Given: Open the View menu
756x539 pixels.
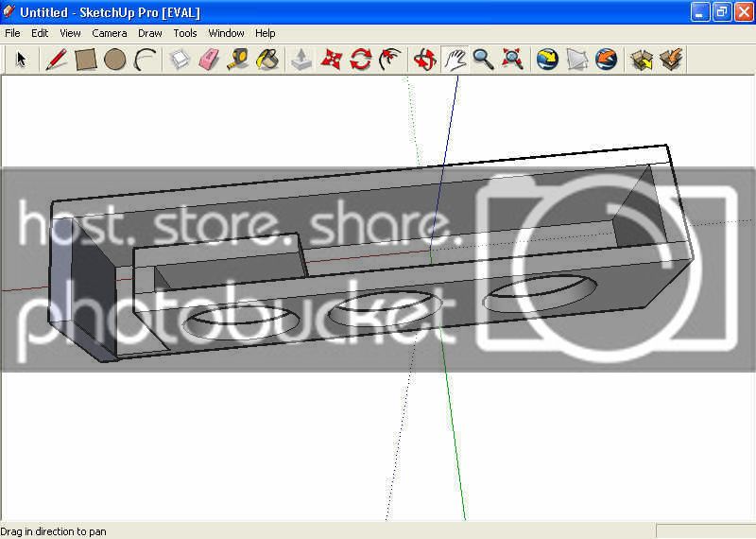Looking at the screenshot, I should (x=70, y=33).
